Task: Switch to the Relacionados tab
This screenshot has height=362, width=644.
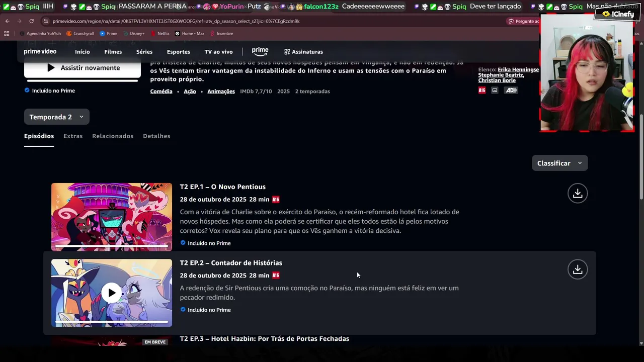Action: click(x=113, y=136)
